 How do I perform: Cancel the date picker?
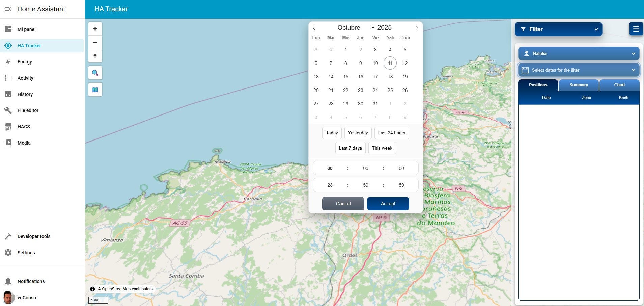click(343, 204)
